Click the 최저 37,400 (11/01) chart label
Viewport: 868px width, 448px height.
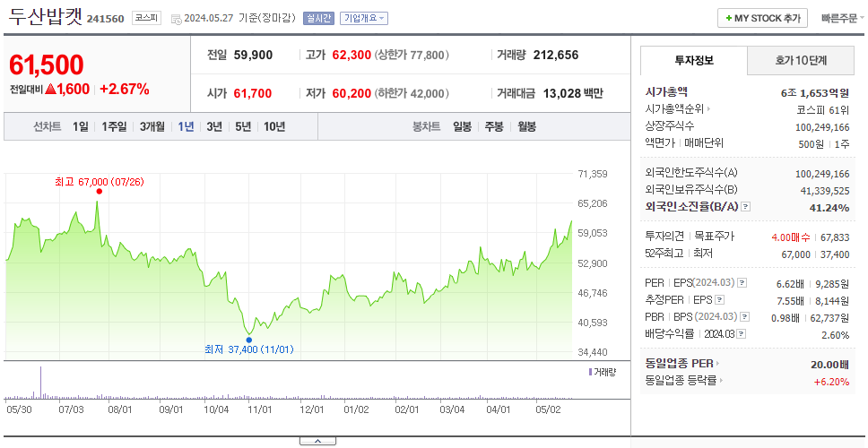(x=249, y=349)
